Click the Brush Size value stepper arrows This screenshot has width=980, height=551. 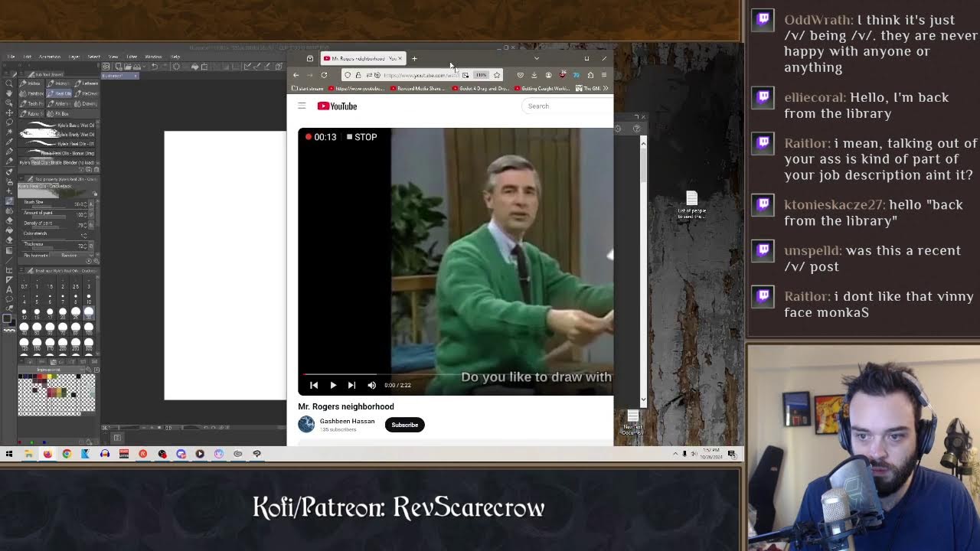[86, 204]
